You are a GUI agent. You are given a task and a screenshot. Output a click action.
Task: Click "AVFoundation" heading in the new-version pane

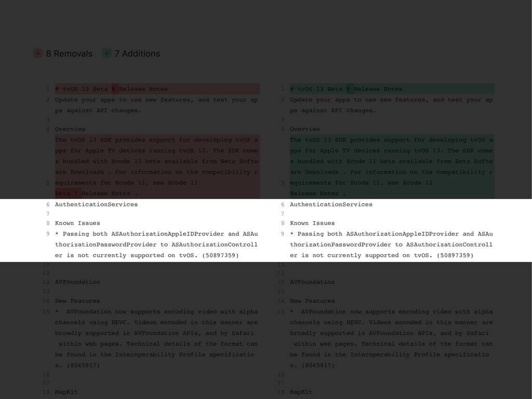tap(312, 282)
